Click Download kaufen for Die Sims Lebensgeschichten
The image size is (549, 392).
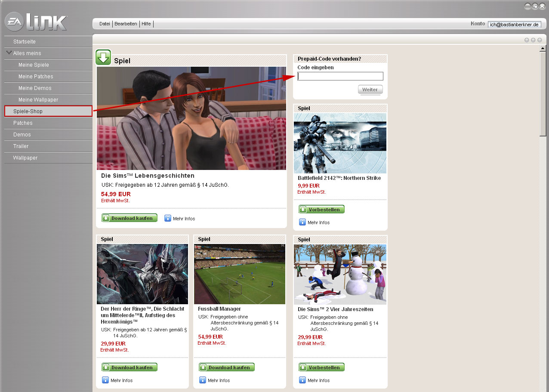(x=130, y=218)
